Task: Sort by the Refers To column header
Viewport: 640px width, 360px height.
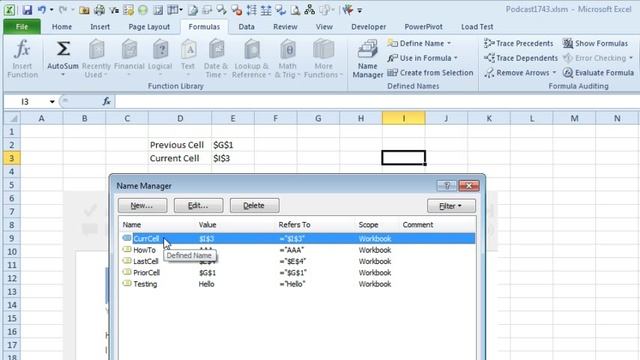Action: pos(294,225)
